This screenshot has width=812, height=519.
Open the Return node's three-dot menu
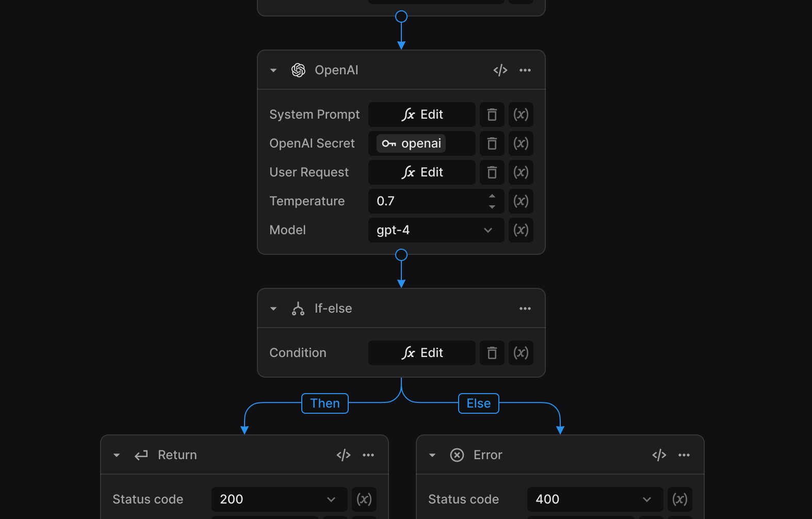(x=368, y=455)
